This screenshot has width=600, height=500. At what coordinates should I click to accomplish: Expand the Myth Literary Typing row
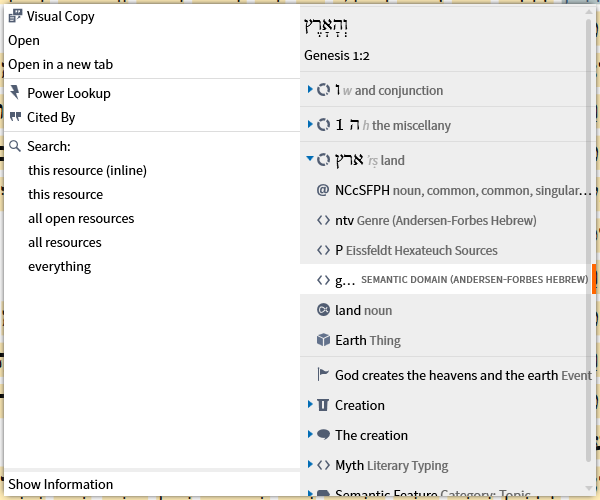310,464
